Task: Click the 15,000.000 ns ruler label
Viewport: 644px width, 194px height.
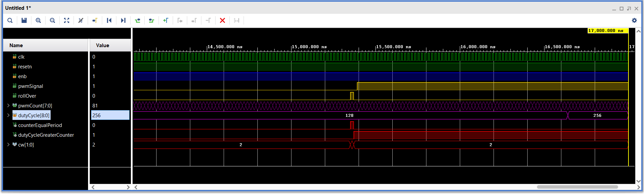Action: point(309,47)
